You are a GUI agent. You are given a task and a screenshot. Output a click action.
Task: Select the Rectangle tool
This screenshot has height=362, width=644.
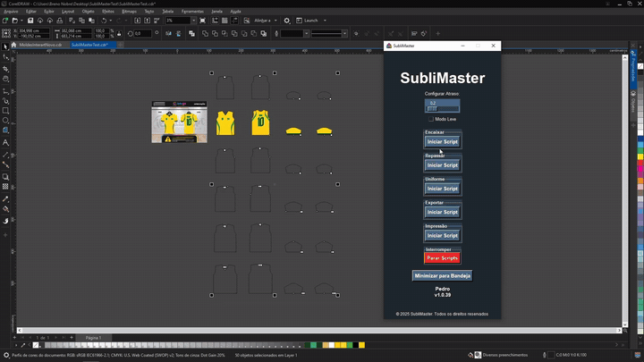5,111
